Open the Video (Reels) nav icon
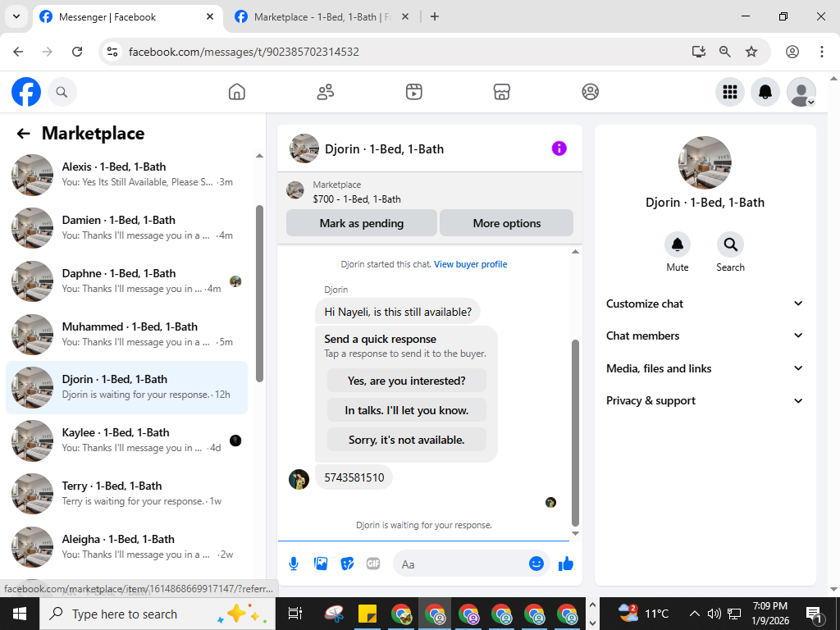Image resolution: width=840 pixels, height=630 pixels. 413,92
